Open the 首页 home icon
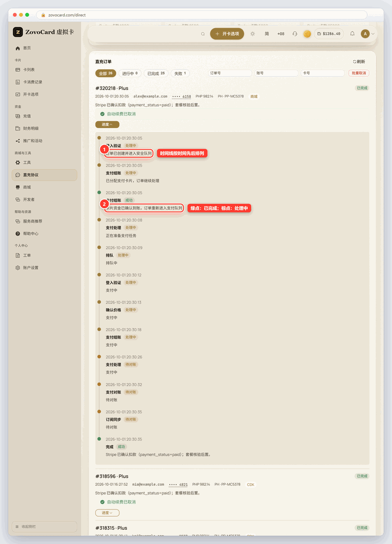The height and width of the screenshot is (544, 392). [18, 48]
